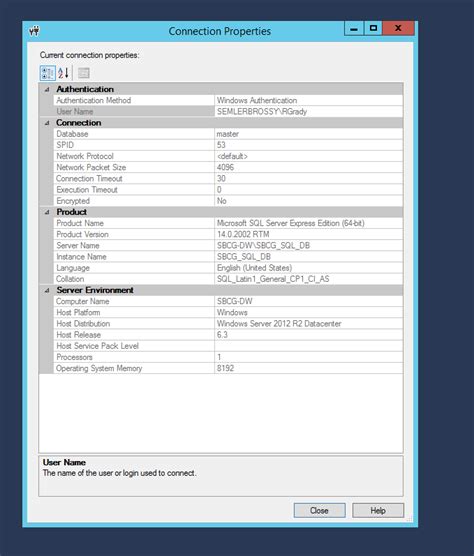This screenshot has width=474, height=556.
Task: Click the Windows host platform value
Action: click(232, 313)
